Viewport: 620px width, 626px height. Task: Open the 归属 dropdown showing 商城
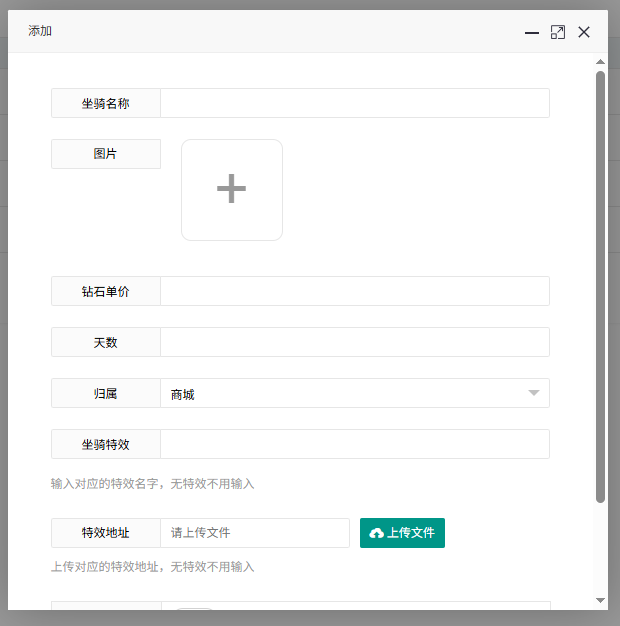[x=354, y=393]
